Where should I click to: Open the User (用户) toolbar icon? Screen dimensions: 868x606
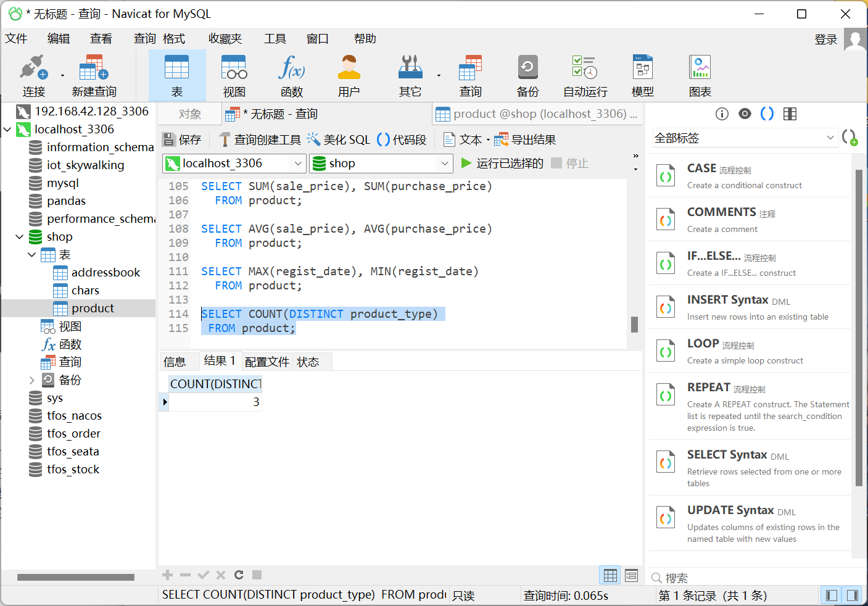point(349,75)
